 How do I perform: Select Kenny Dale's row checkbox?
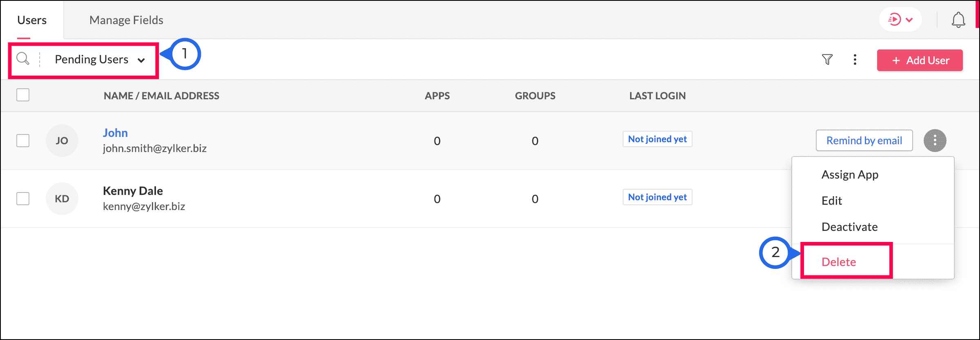23,199
